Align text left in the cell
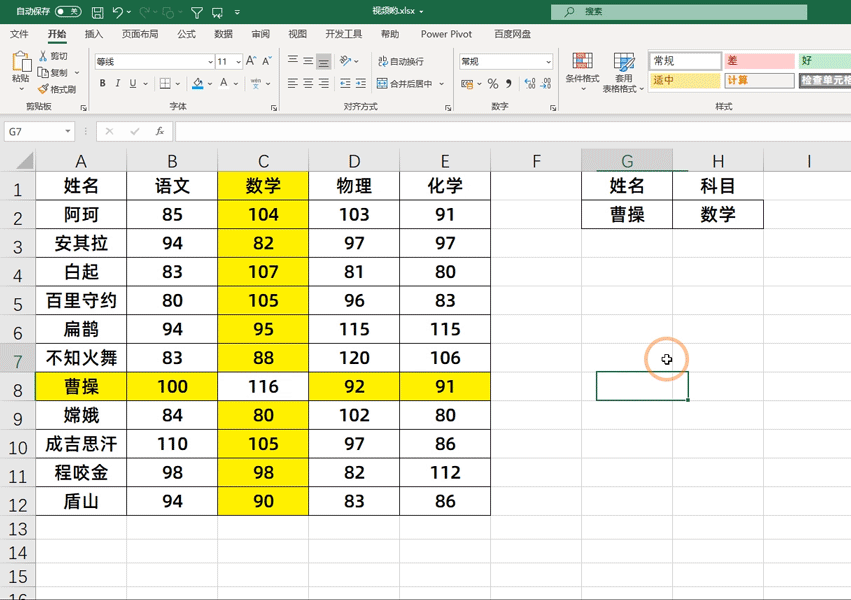This screenshot has height=600, width=851. (x=293, y=83)
